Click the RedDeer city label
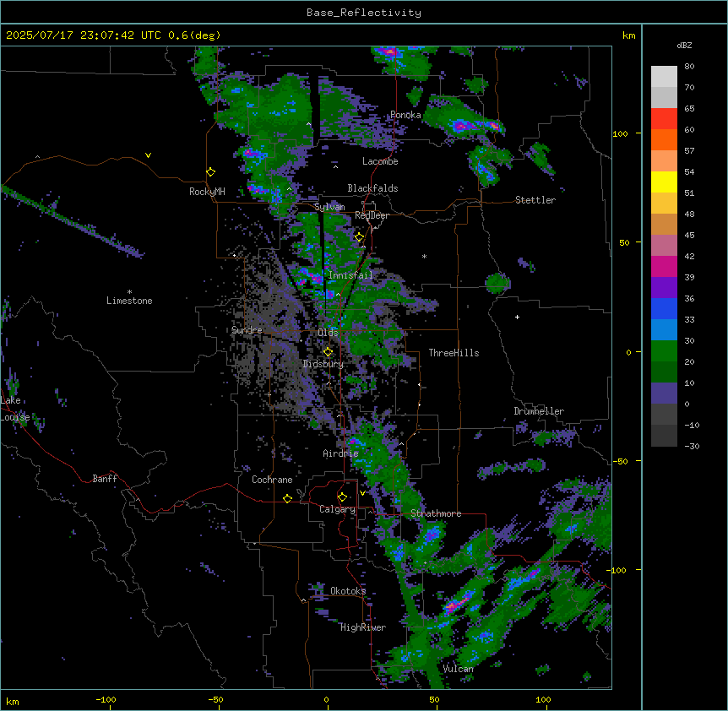Image resolution: width=728 pixels, height=711 pixels. pyautogui.click(x=372, y=215)
